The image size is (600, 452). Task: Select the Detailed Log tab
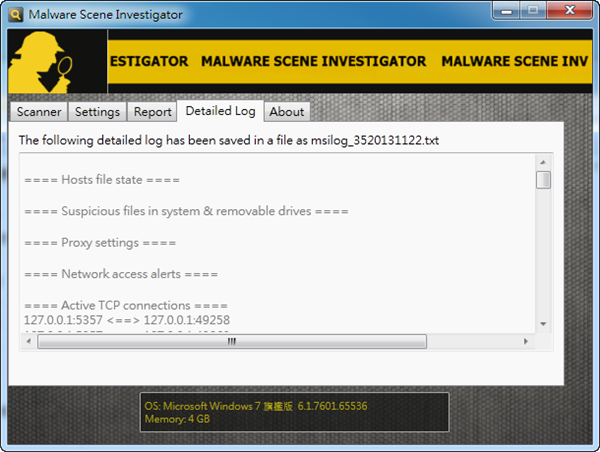[x=220, y=111]
